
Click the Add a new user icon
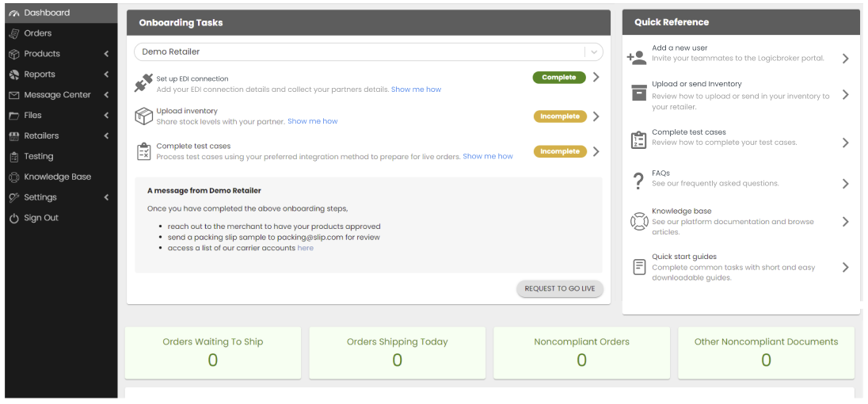click(x=637, y=58)
